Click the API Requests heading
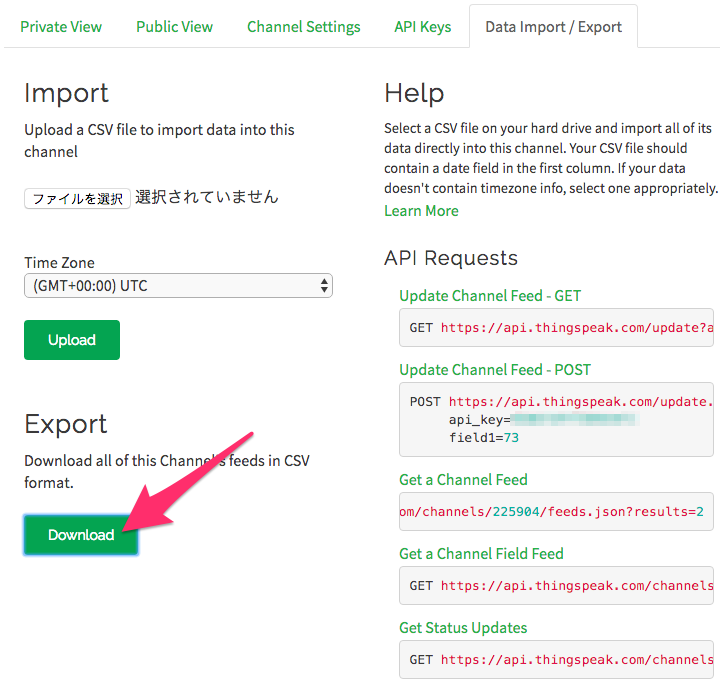720x681 pixels. tap(451, 258)
